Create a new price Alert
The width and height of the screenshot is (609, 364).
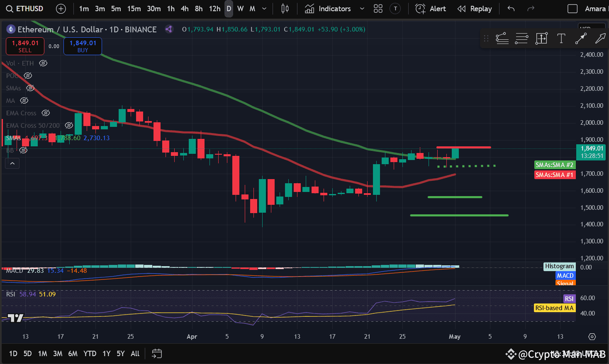431,8
